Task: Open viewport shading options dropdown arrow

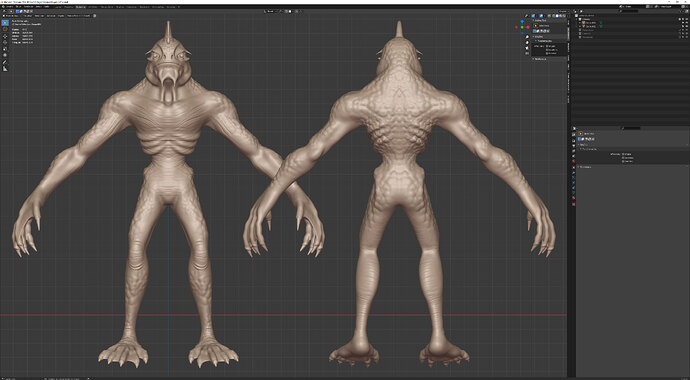Action: point(569,15)
